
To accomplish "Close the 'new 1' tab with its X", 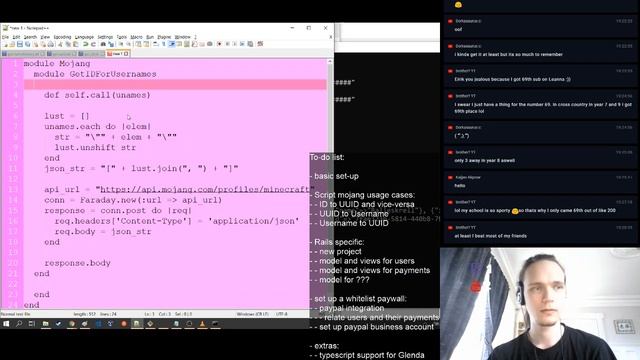I will point(126,53).
